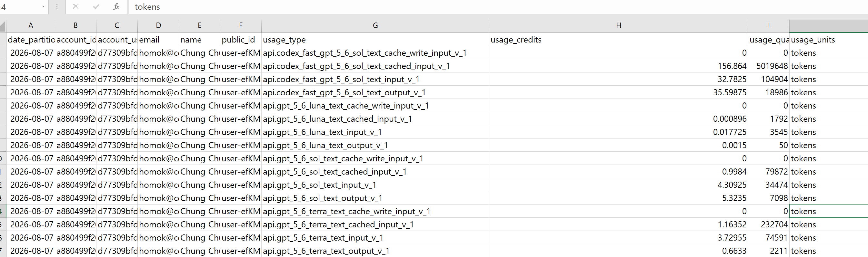Select column A header
This screenshot has width=868, height=257.
31,26
